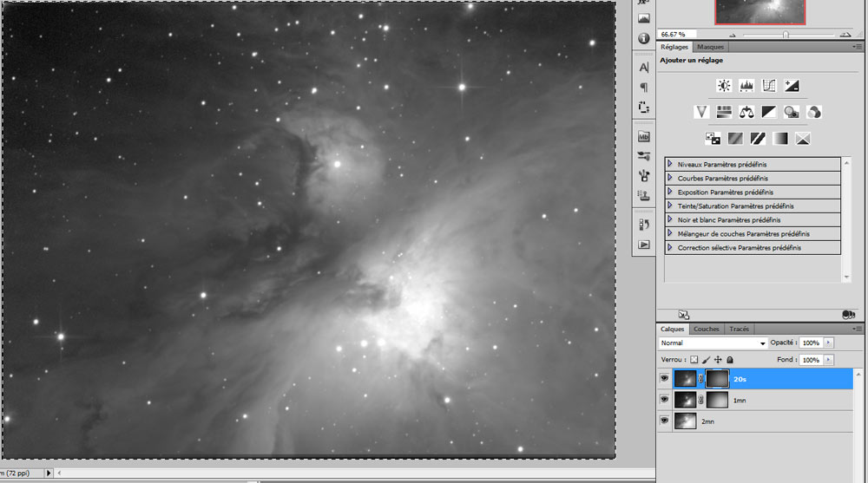The height and width of the screenshot is (483, 868).
Task: Switch to the Couches tab
Action: tap(707, 329)
